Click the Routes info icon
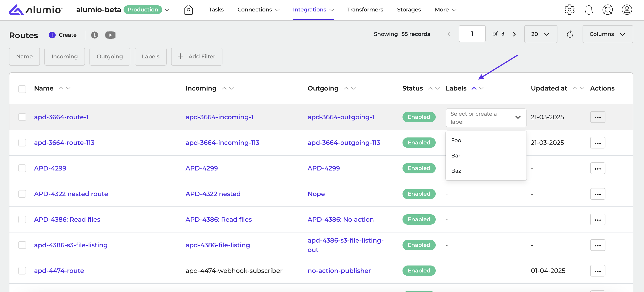 coord(94,35)
